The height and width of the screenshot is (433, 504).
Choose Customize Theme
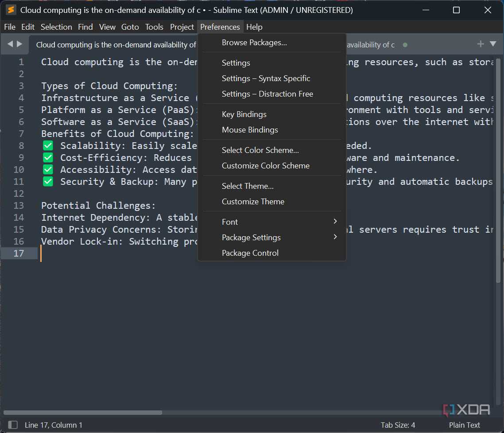tap(271, 201)
